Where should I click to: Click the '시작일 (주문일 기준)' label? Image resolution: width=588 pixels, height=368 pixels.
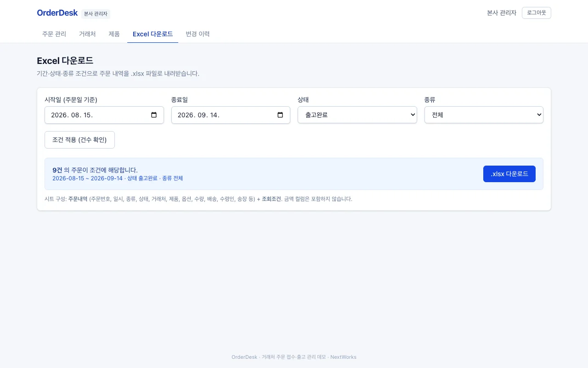click(x=71, y=100)
